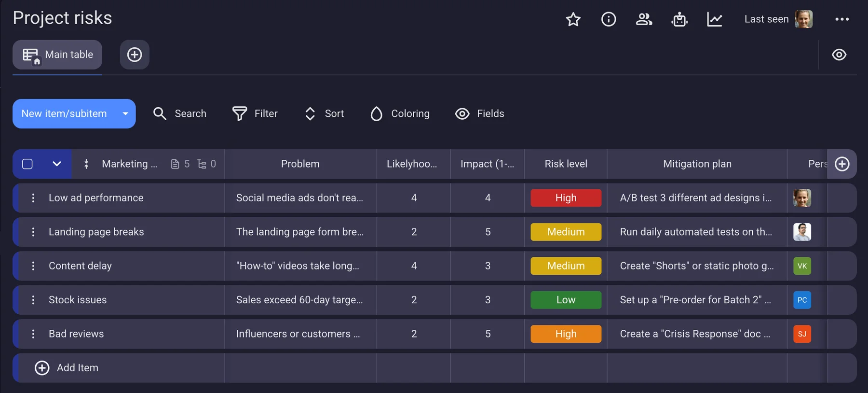Click Problem cell '"How-to" videos take long...'
Viewport: 868px width, 393px height.
point(300,266)
